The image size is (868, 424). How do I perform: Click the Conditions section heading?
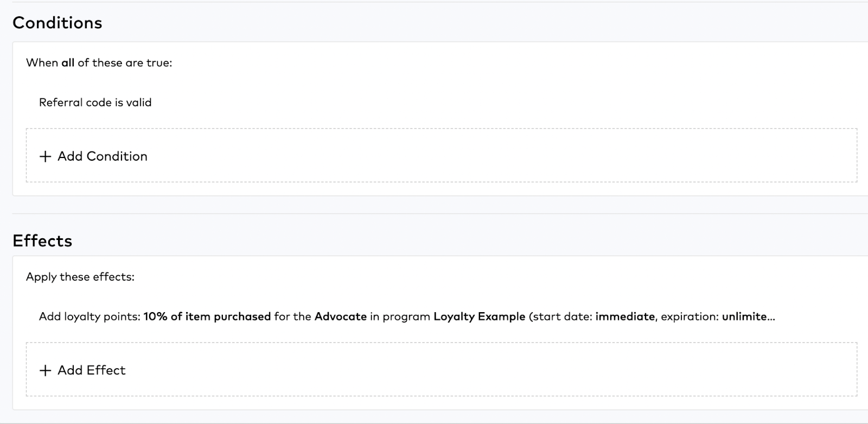[x=58, y=23]
